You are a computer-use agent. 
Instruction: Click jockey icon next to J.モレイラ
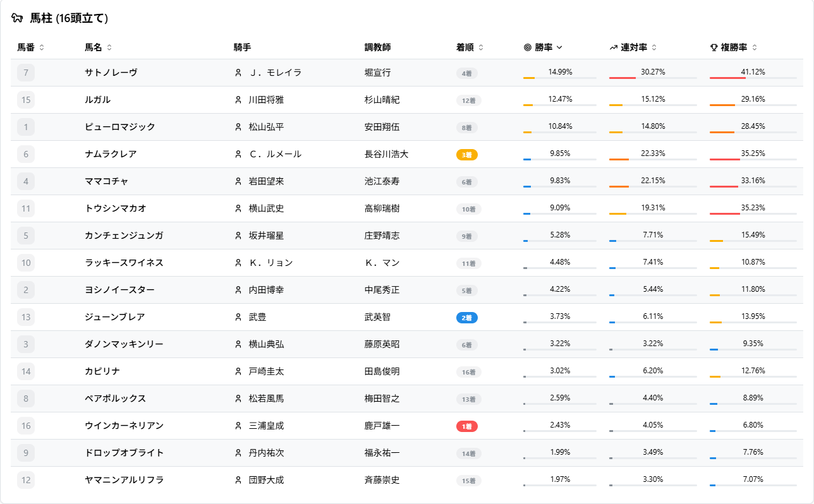(238, 73)
